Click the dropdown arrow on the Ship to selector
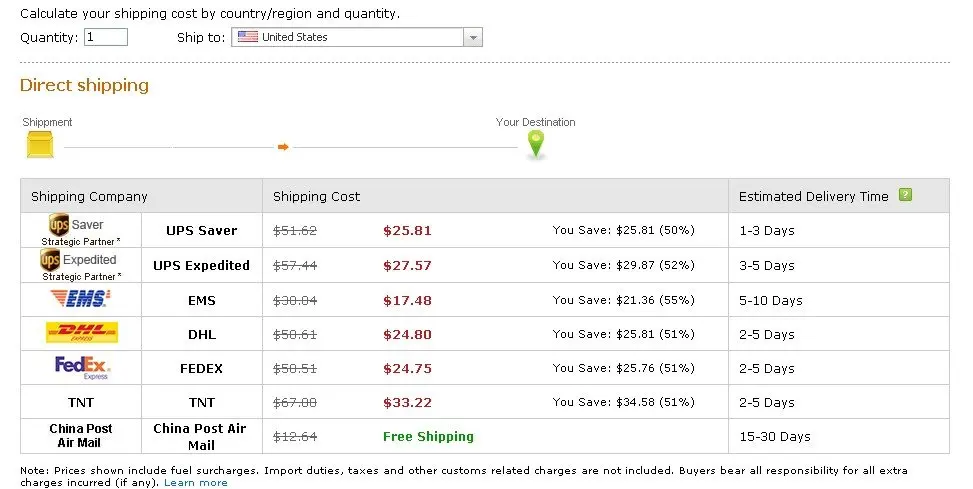 tap(473, 38)
